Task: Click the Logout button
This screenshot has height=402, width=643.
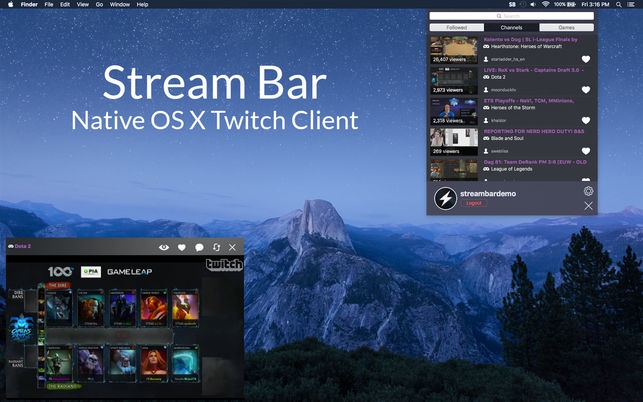Action: pos(474,203)
